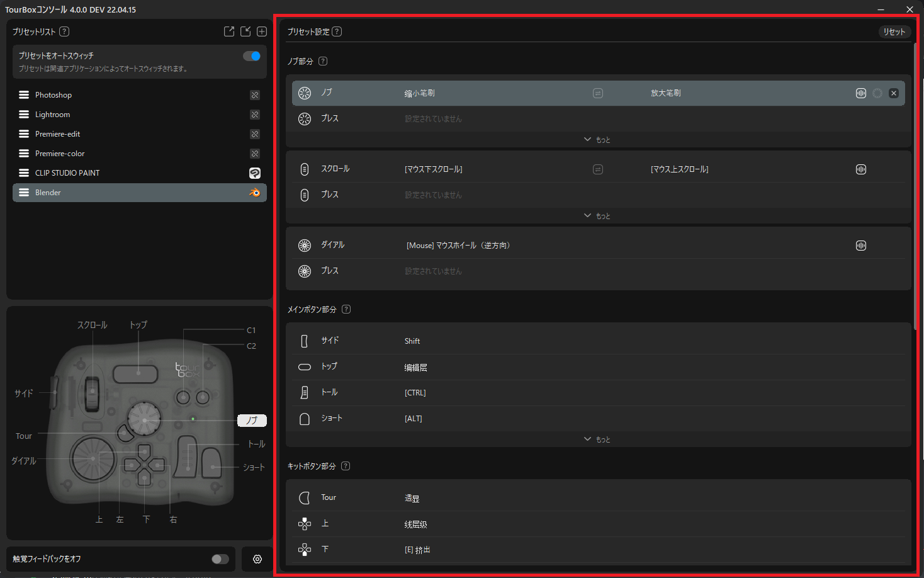Click the import preset icon
924x578 pixels.
pyautogui.click(x=245, y=31)
